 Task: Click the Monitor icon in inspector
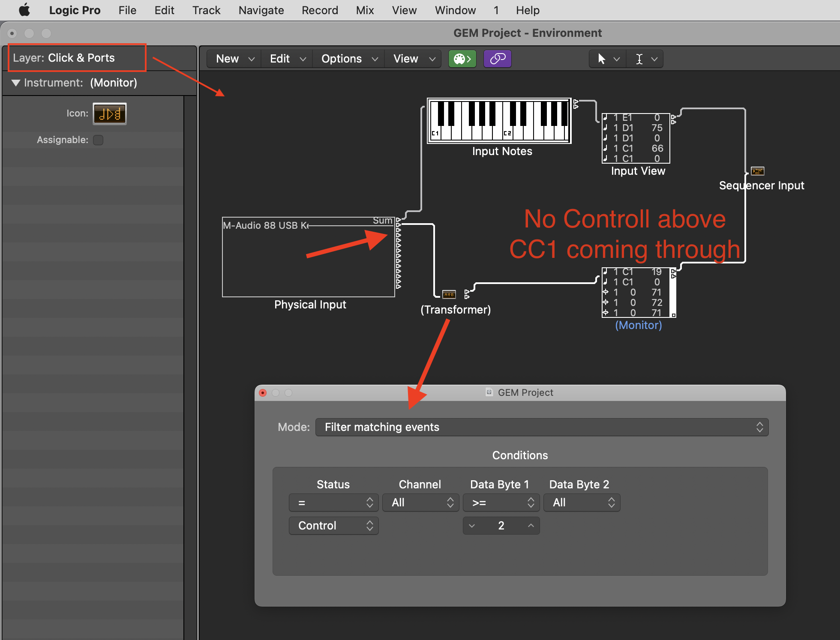[x=110, y=114]
